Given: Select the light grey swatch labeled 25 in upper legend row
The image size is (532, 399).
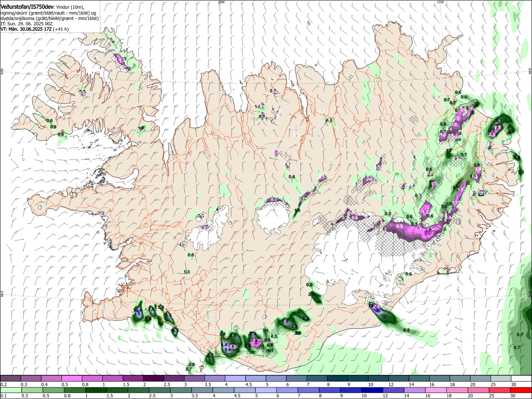Looking at the screenshot, I should click(500, 379).
